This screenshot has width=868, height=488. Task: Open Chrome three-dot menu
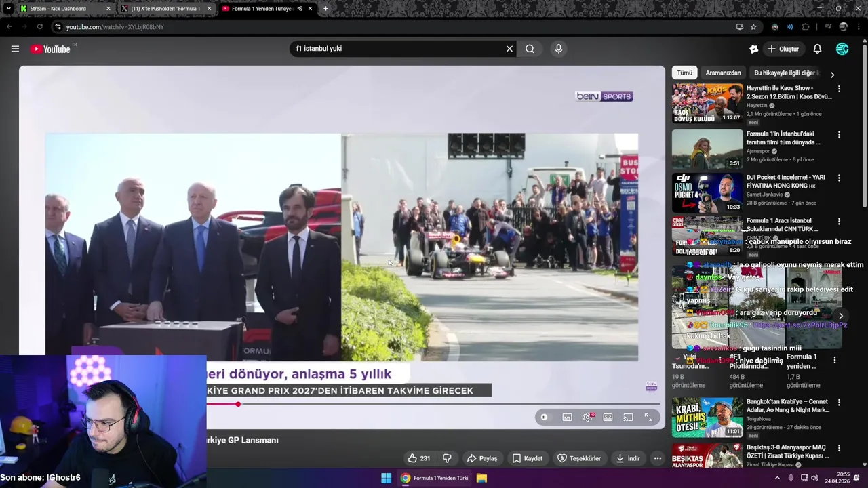click(859, 27)
